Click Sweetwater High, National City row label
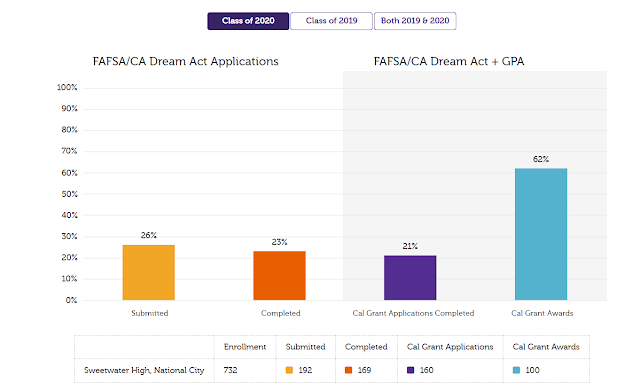The image size is (640, 391). [144, 370]
